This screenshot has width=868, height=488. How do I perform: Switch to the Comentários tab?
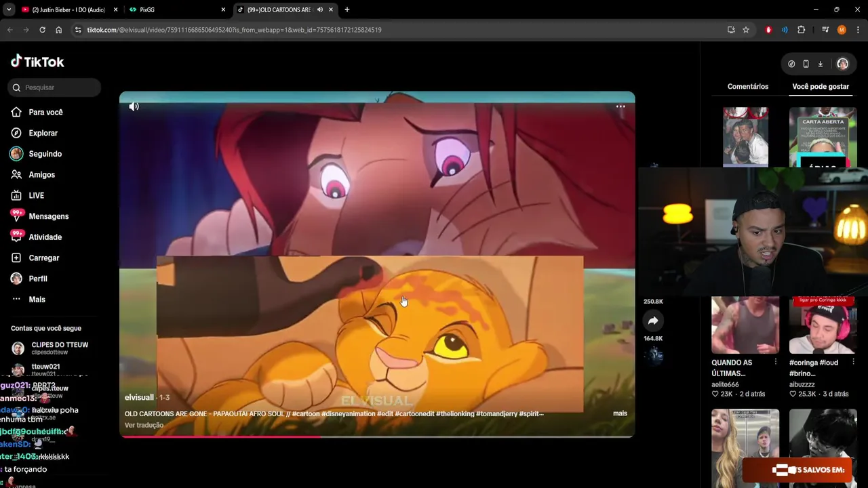point(748,87)
